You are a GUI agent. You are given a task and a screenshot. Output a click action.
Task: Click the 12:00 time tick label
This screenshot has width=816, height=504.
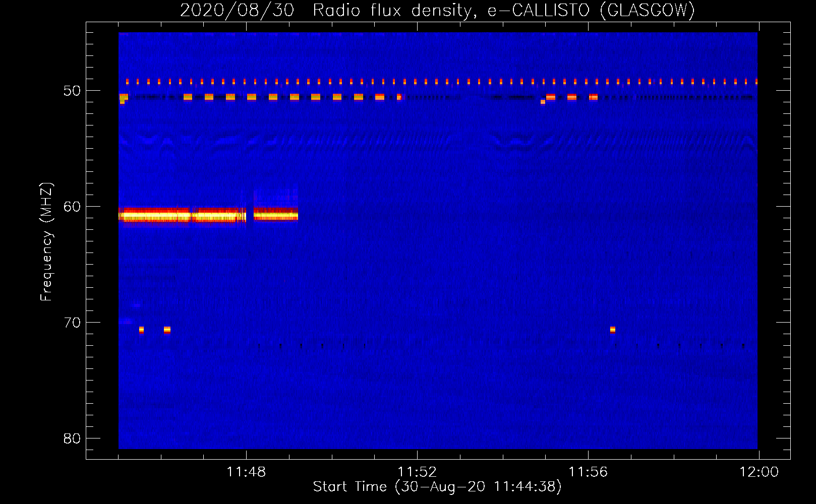(759, 472)
